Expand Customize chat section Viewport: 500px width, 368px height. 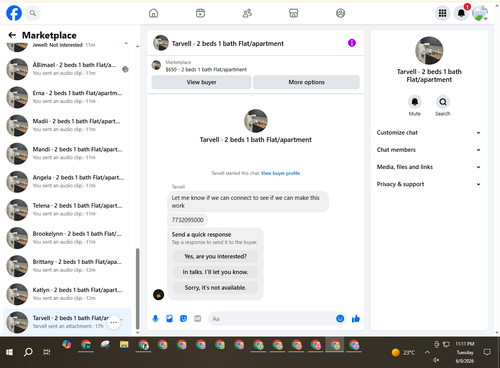(429, 133)
